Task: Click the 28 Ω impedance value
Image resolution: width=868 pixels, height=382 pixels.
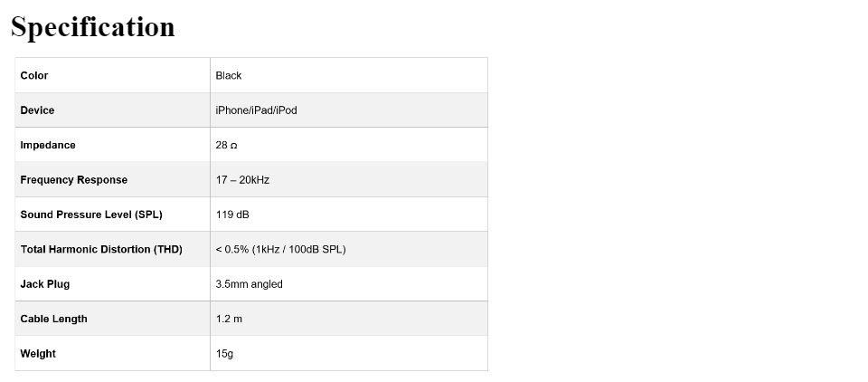Action: 226,145
